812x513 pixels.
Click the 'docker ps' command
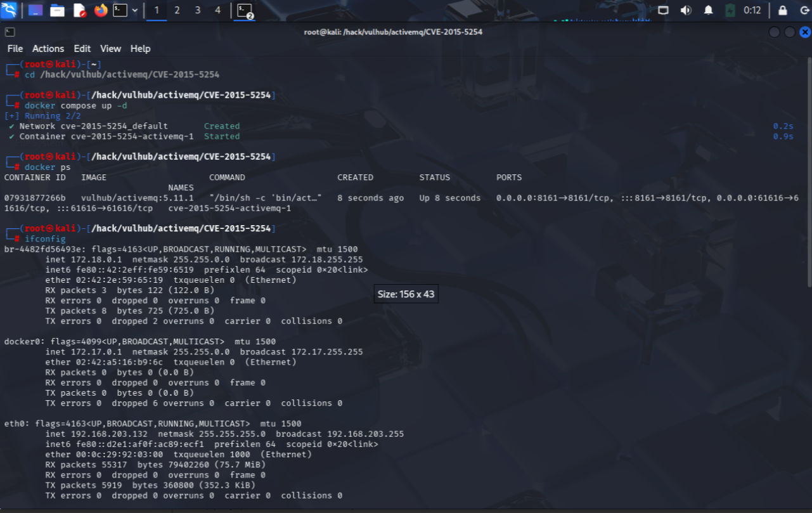click(x=48, y=167)
